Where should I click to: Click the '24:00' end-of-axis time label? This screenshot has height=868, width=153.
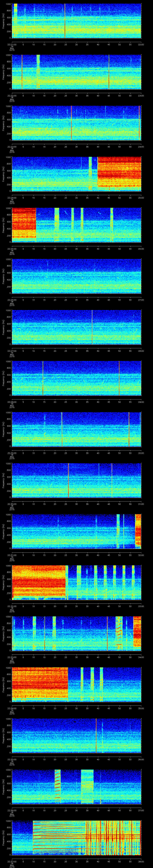coord(141,147)
